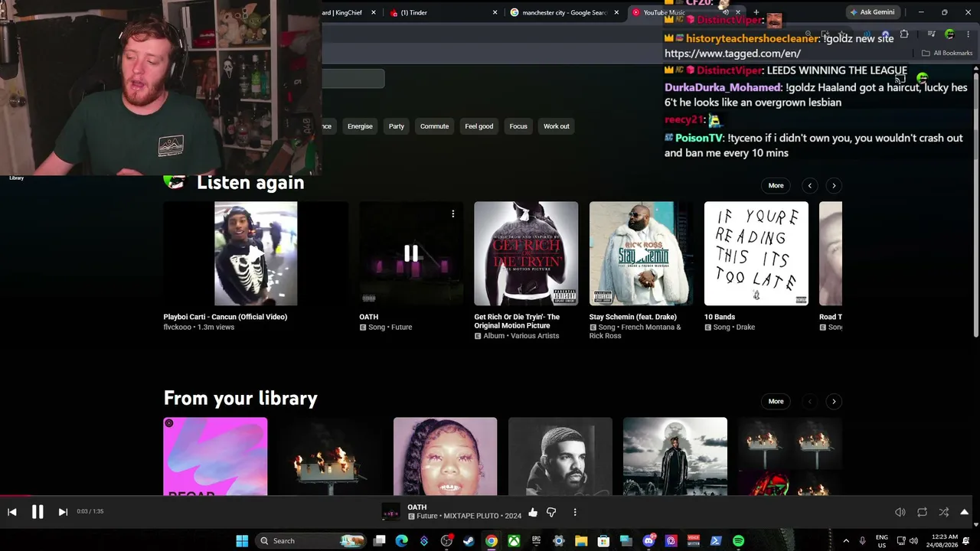Select the Commute mood chip
The image size is (980, 551).
[x=434, y=126]
